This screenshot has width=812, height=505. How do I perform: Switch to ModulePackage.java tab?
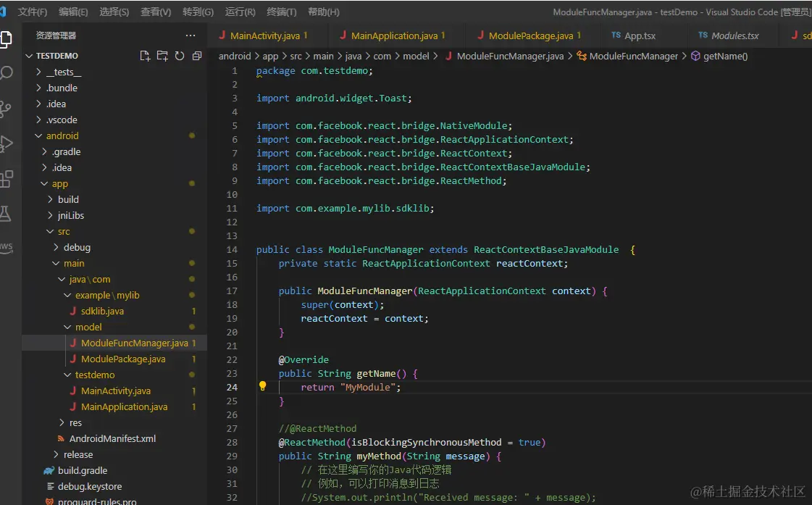click(533, 36)
